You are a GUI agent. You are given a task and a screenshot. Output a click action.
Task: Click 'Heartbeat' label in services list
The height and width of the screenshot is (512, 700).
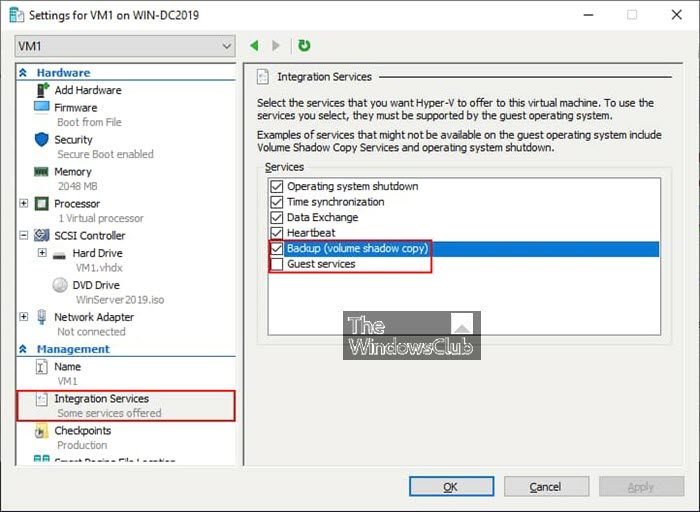click(311, 233)
